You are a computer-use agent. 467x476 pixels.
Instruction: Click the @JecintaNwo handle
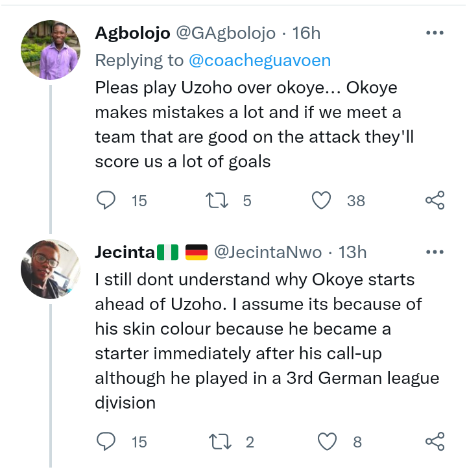tap(267, 252)
